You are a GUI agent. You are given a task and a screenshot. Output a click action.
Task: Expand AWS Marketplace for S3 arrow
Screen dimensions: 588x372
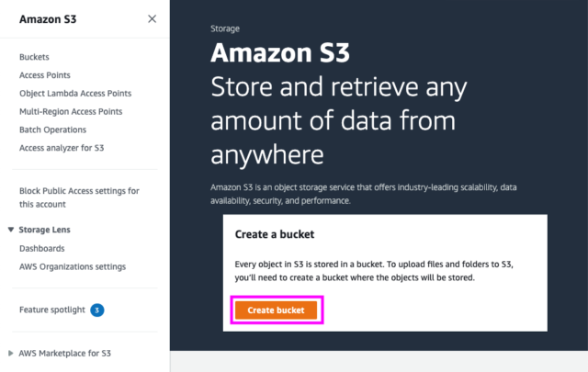pos(11,354)
